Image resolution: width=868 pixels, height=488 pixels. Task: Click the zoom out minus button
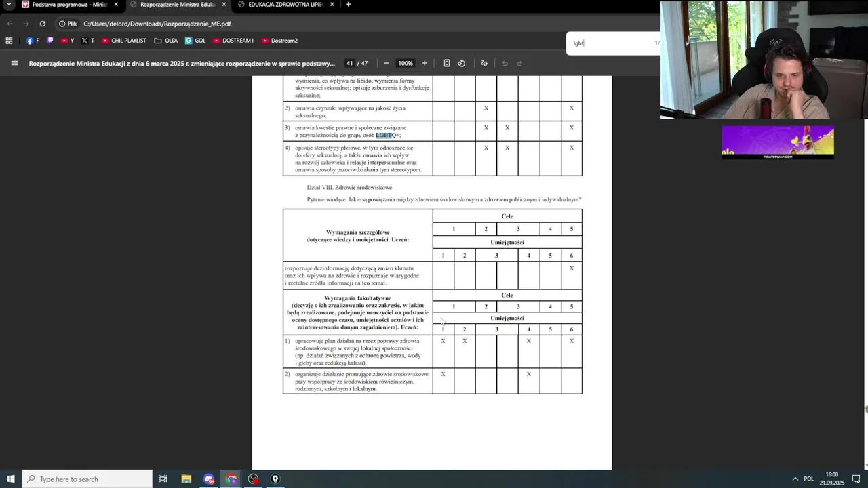[x=387, y=63]
